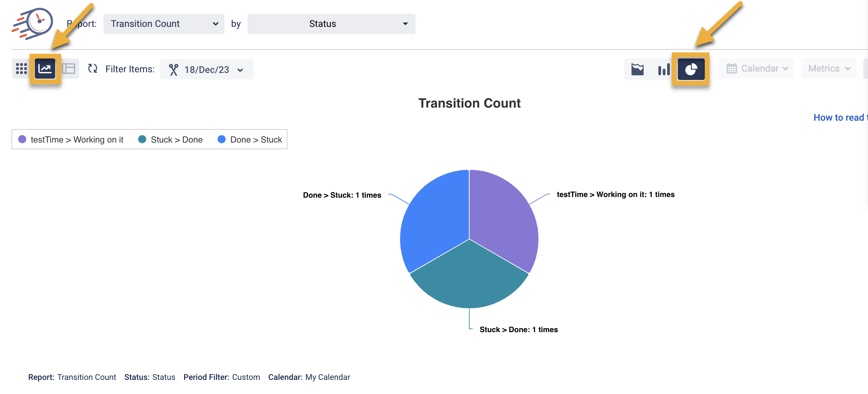
Task: Select the bar chart type icon
Action: point(663,69)
